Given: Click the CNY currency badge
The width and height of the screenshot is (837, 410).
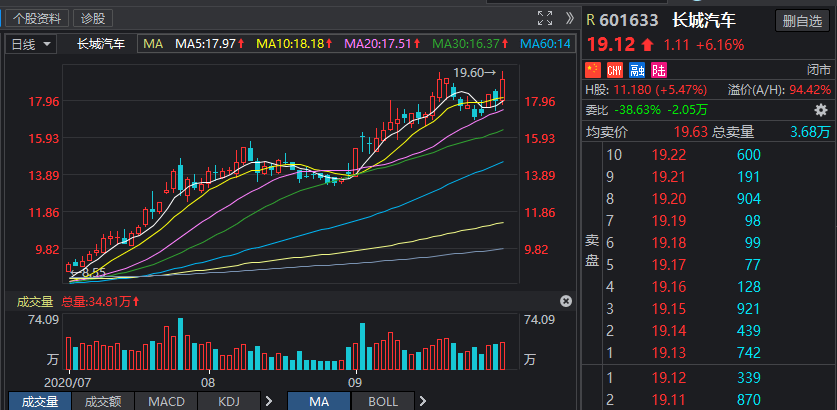Looking at the screenshot, I should point(615,69).
